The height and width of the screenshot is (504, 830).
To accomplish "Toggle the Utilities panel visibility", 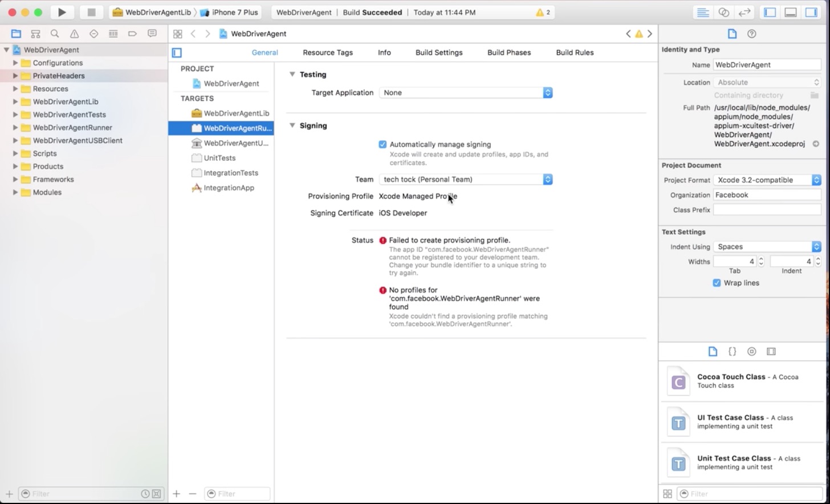I will click(x=811, y=12).
